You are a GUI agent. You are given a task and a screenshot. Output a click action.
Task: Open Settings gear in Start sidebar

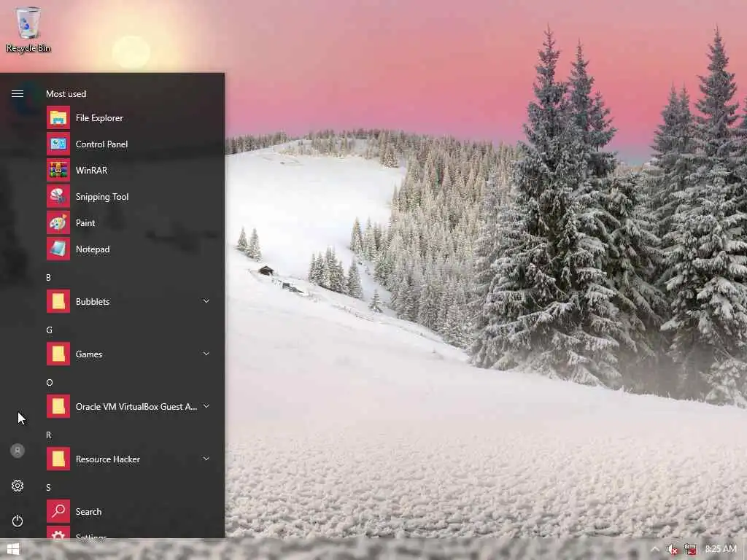point(18,486)
